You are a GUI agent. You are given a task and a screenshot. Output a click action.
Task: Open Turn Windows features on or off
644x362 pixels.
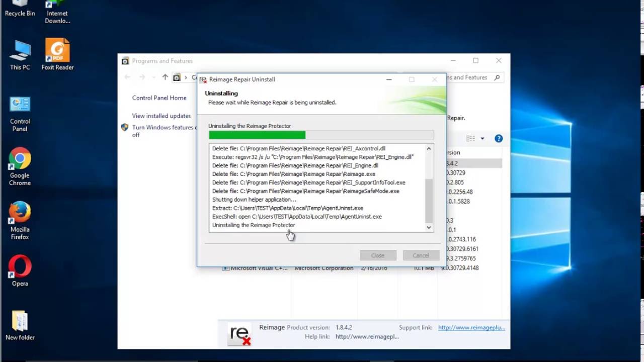(164, 131)
